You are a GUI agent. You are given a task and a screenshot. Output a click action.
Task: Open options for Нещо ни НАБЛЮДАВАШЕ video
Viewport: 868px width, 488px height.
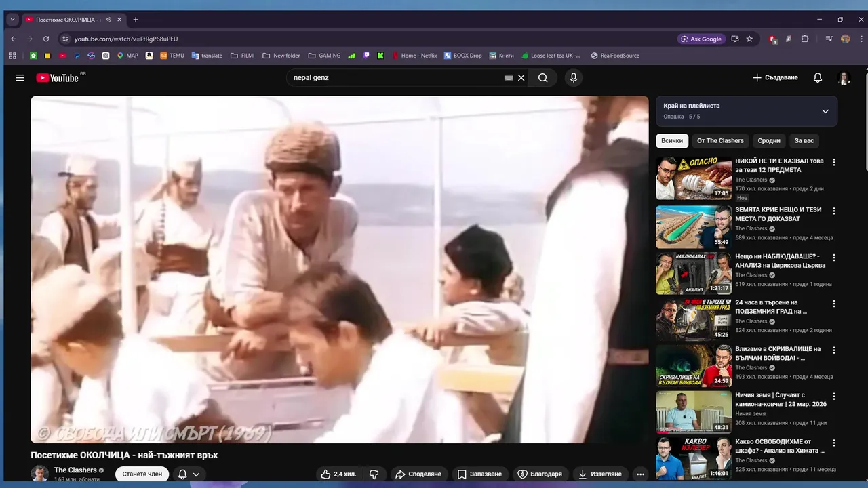coord(834,258)
